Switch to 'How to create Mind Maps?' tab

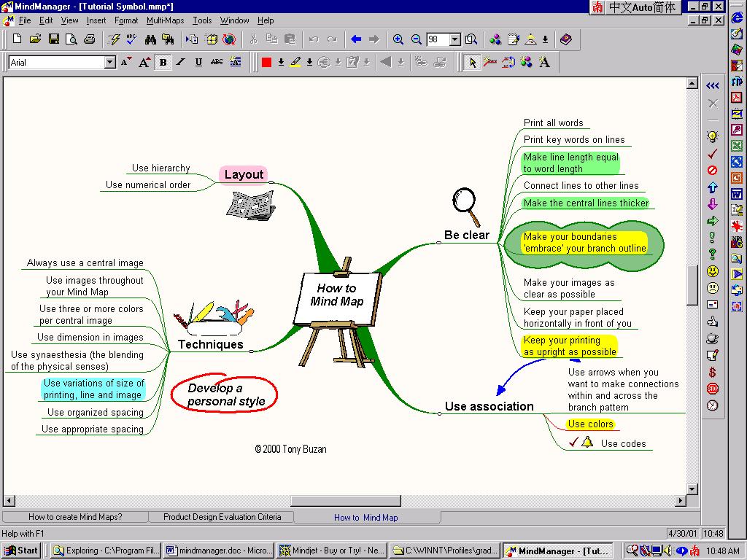[75, 517]
